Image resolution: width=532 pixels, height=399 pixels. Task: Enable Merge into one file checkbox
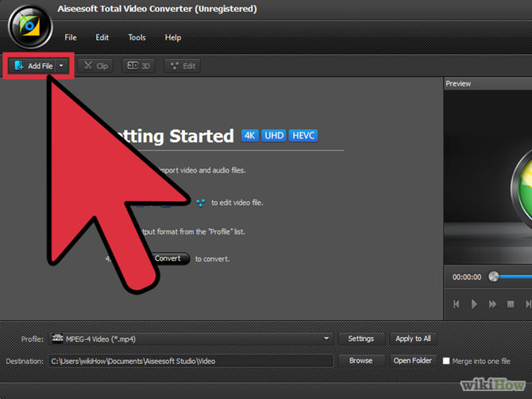pos(446,361)
